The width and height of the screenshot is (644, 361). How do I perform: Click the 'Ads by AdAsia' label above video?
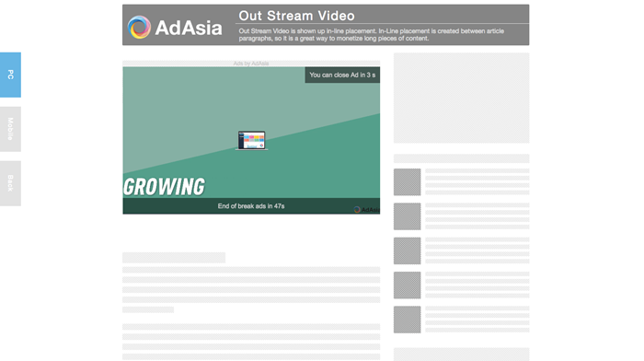pos(251,64)
